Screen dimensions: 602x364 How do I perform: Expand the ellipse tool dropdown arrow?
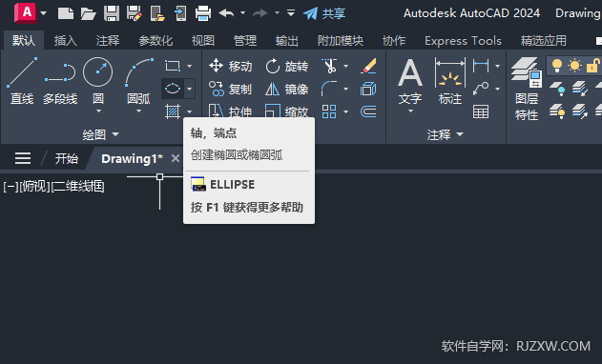pos(190,89)
